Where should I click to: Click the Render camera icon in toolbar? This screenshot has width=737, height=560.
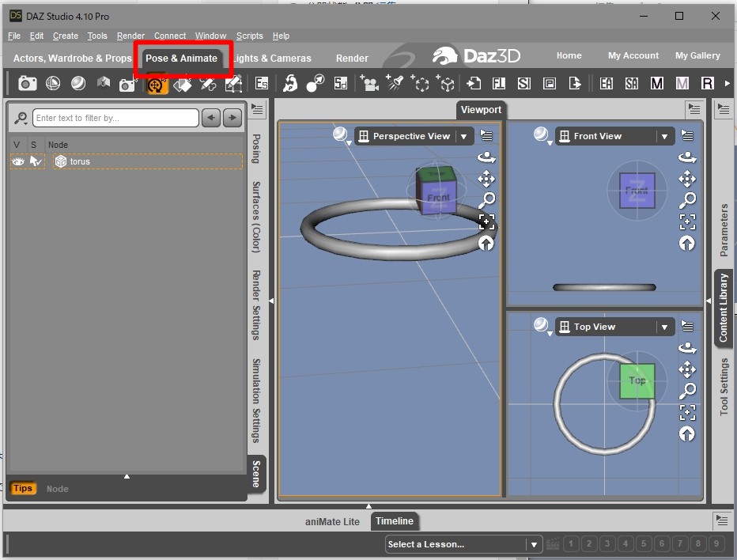27,84
